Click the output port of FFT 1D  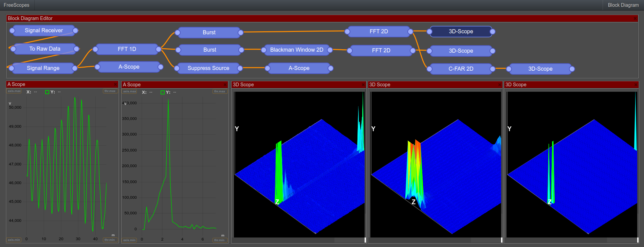159,49
